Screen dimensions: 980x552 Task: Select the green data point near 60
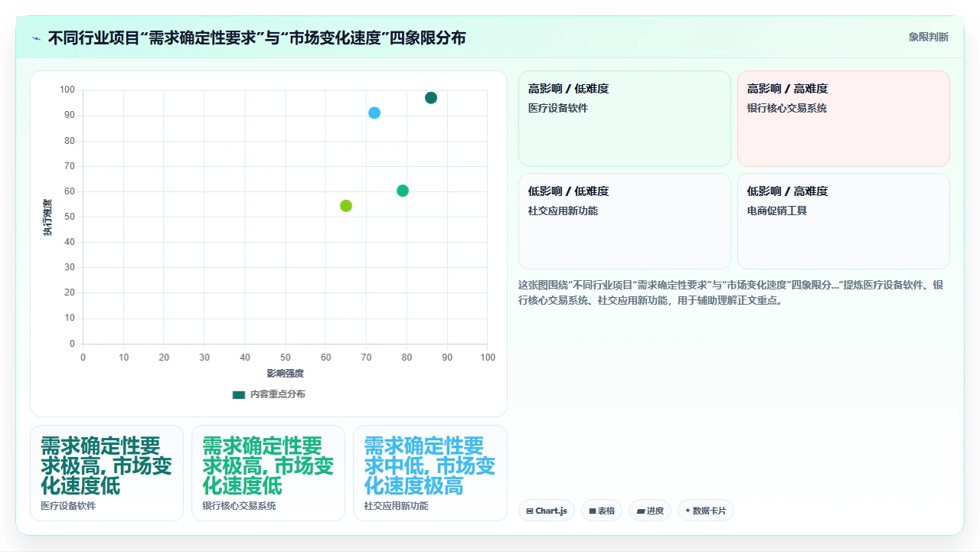pos(403,191)
